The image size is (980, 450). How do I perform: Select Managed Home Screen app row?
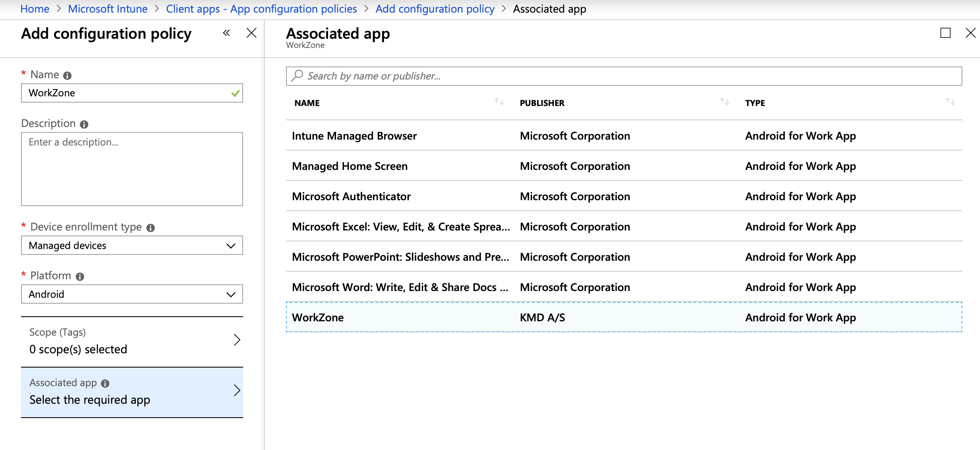click(x=624, y=166)
